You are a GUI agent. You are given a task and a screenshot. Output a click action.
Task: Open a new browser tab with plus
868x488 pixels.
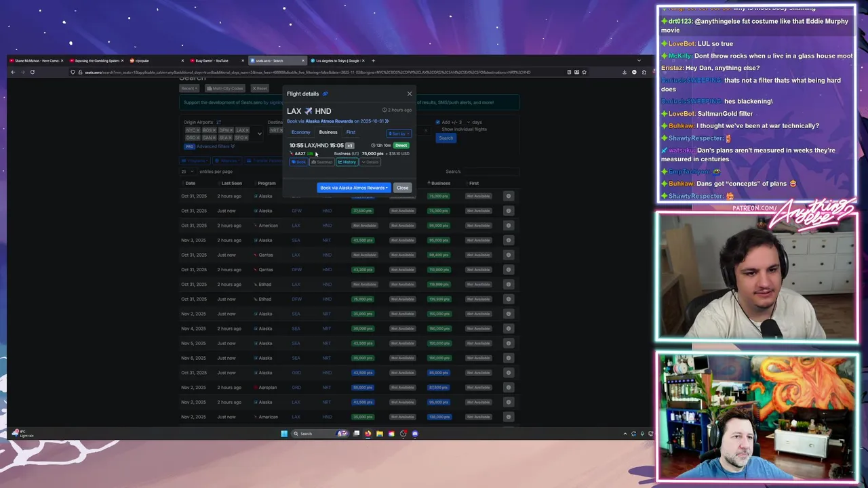pos(373,60)
